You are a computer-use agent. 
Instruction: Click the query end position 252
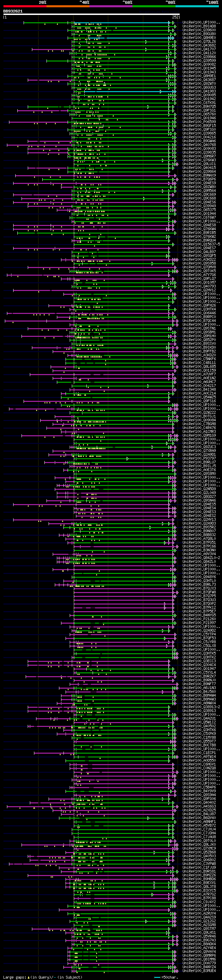tap(175, 17)
